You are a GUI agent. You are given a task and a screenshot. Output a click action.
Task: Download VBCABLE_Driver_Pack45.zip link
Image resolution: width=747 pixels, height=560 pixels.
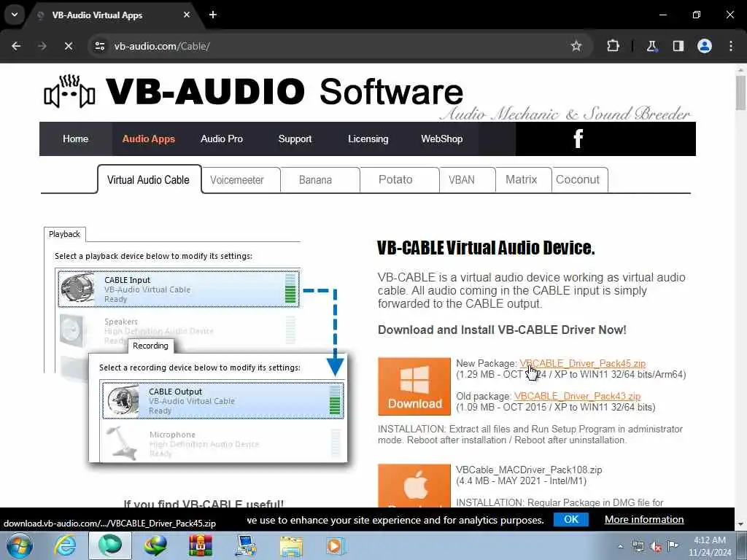(x=582, y=363)
